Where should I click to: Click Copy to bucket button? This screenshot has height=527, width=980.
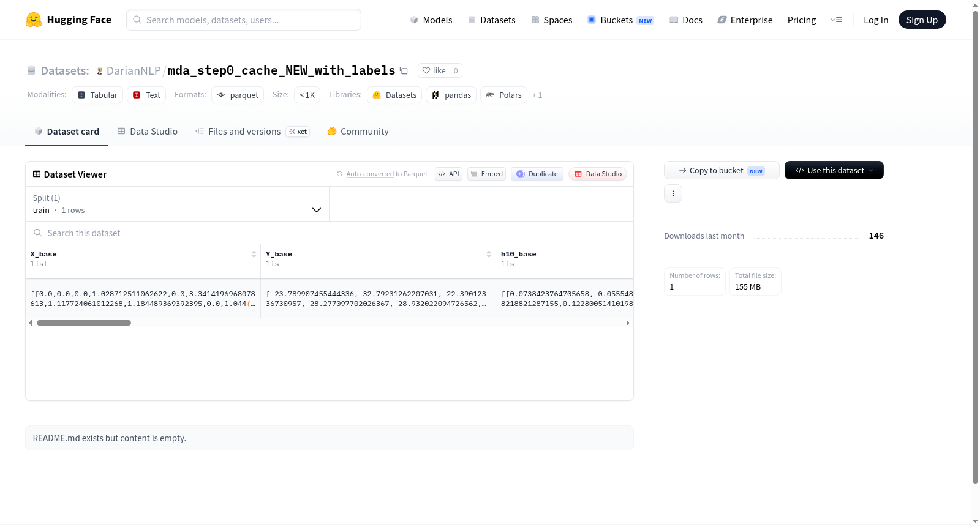[x=722, y=170]
